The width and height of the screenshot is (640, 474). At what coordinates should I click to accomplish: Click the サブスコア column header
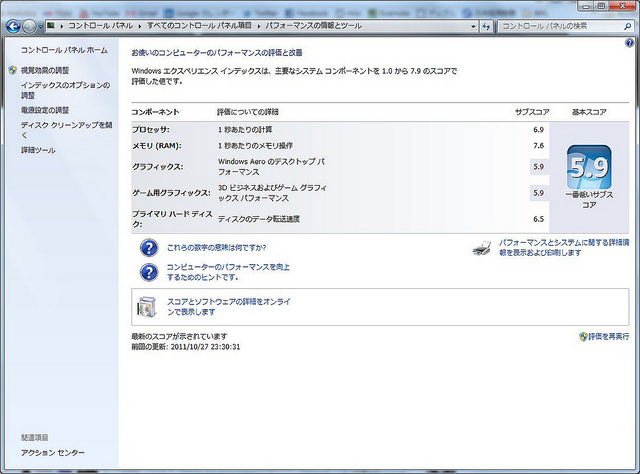coord(532,112)
